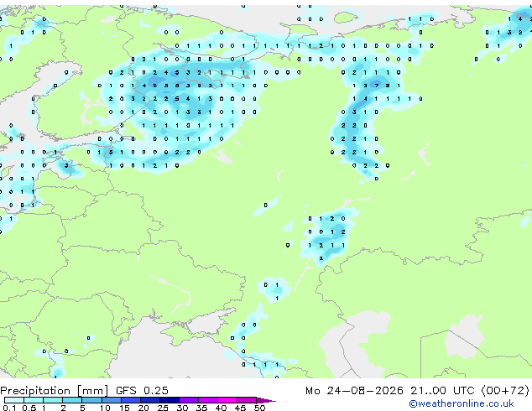Pick the 25–30 mm navy legend swatch

[x=169, y=400]
